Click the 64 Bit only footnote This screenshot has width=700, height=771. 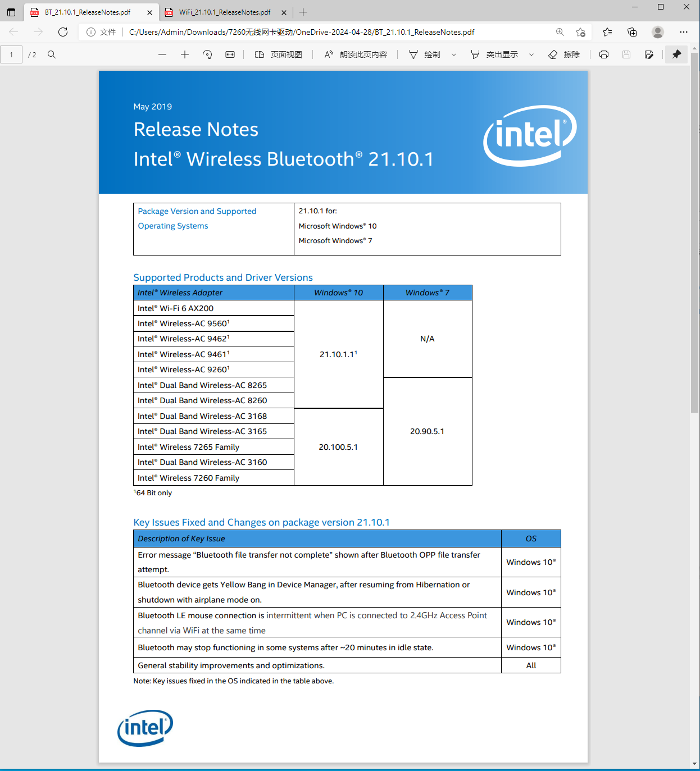[153, 492]
